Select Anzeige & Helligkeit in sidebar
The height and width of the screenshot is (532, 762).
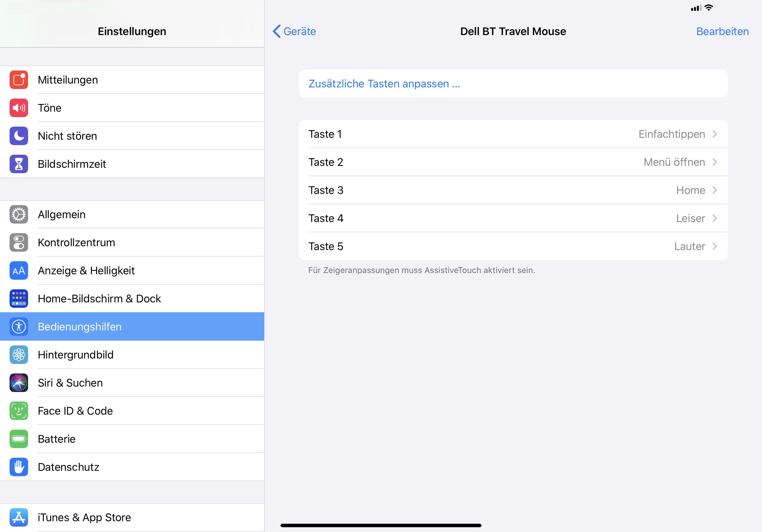click(x=86, y=271)
